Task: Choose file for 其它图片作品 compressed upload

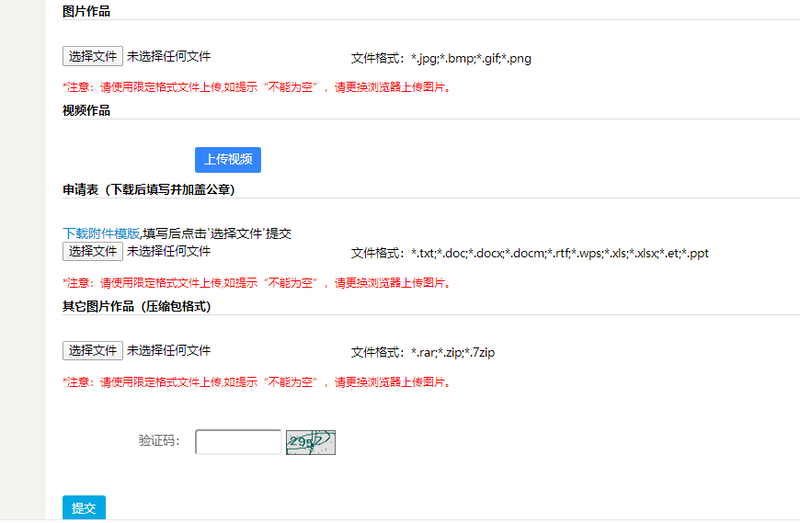Action: [x=92, y=351]
